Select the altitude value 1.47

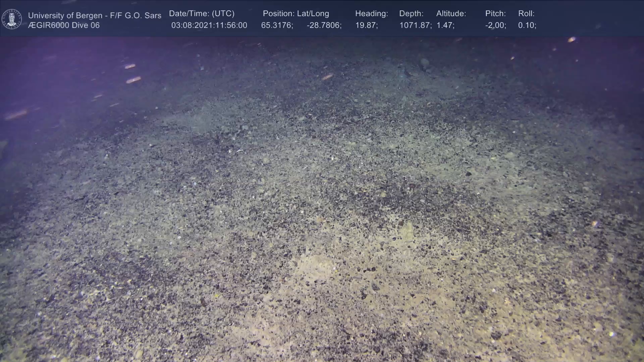click(445, 25)
